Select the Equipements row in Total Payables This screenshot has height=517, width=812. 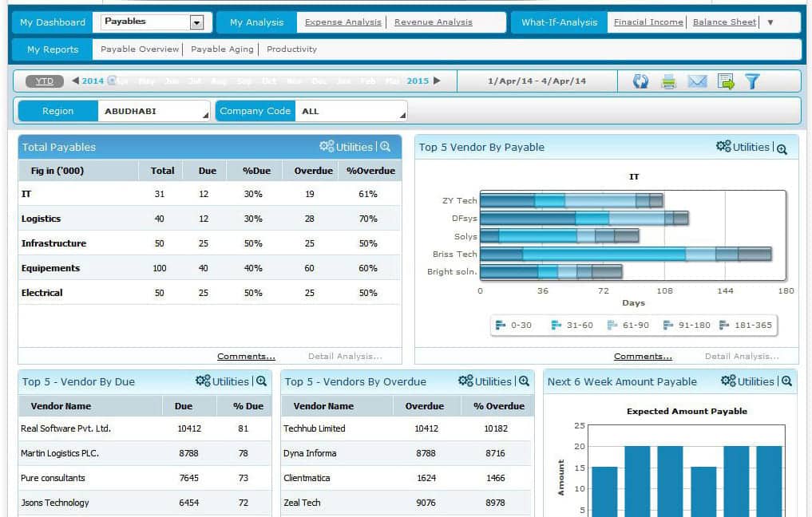(x=210, y=268)
